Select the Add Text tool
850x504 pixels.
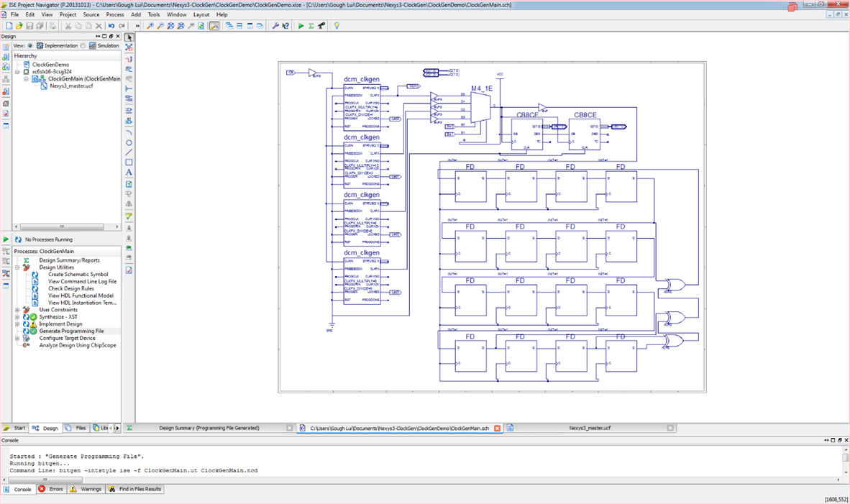coord(129,173)
